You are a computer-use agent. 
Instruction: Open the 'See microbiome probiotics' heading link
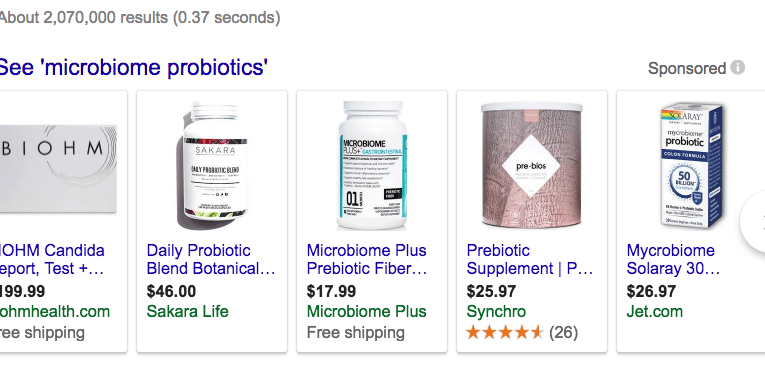(x=133, y=67)
